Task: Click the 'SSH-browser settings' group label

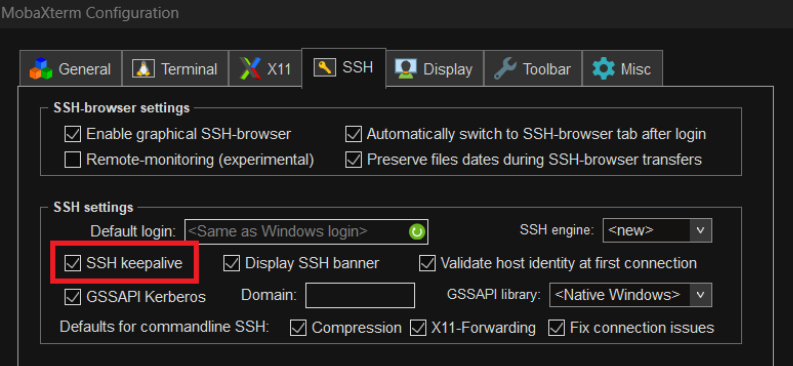Action: click(121, 108)
